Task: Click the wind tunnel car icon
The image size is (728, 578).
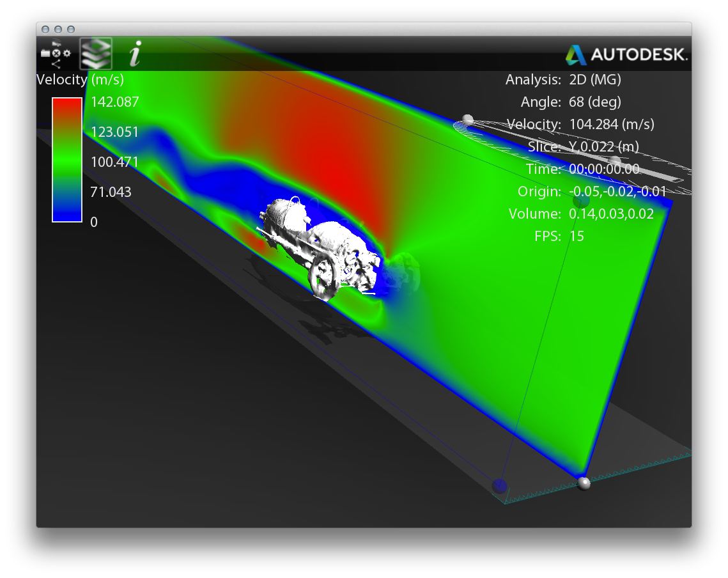Action: pos(56,43)
